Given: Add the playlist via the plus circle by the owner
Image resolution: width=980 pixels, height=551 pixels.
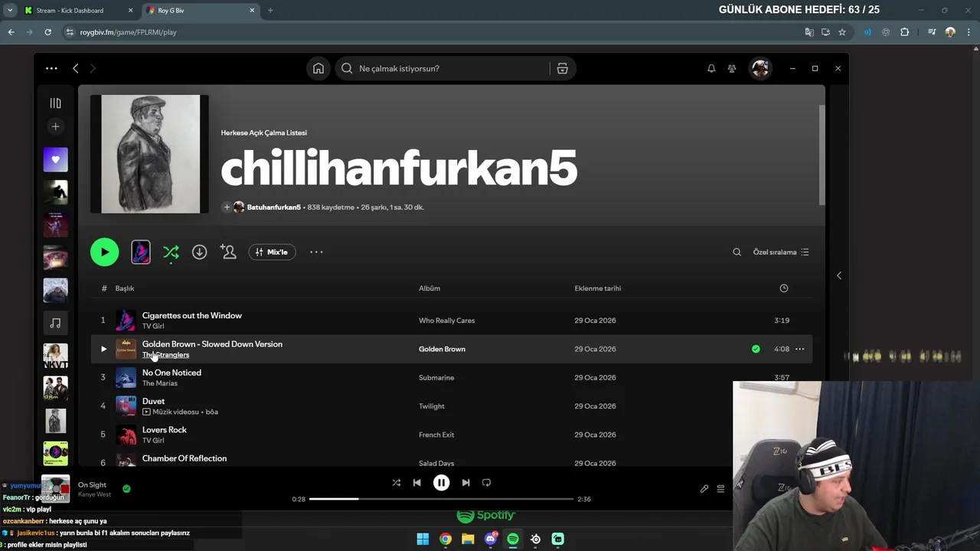Looking at the screenshot, I should tap(227, 207).
